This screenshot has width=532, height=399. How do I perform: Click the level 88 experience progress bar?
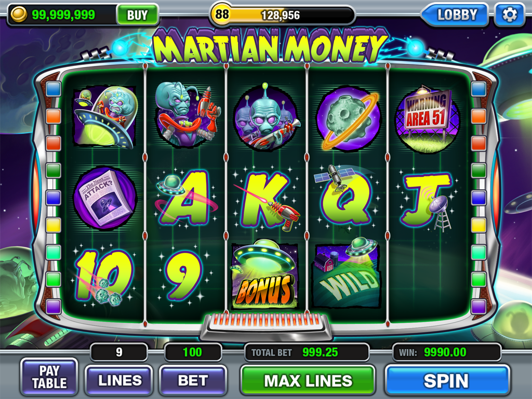tap(282, 15)
